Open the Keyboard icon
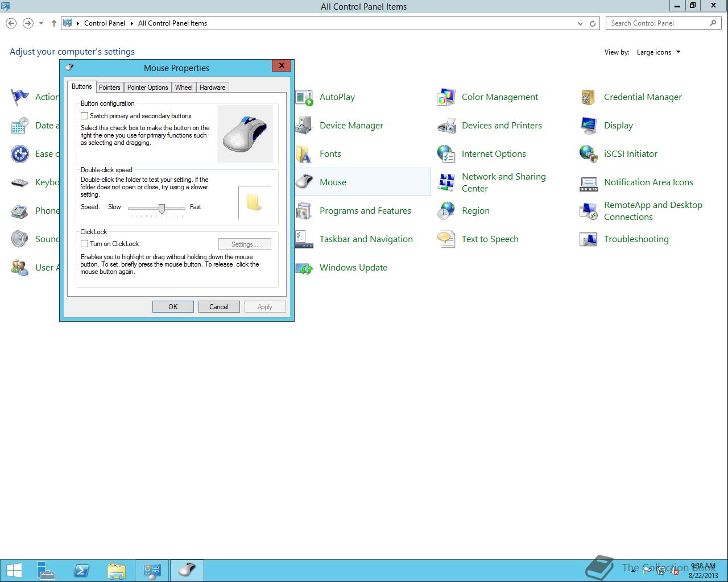Viewport: 728px width, 582px height. pos(20,182)
